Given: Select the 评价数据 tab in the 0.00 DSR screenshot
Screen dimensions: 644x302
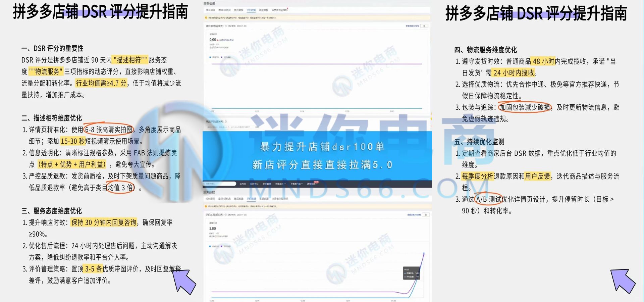Looking at the screenshot, I should click(x=251, y=10).
